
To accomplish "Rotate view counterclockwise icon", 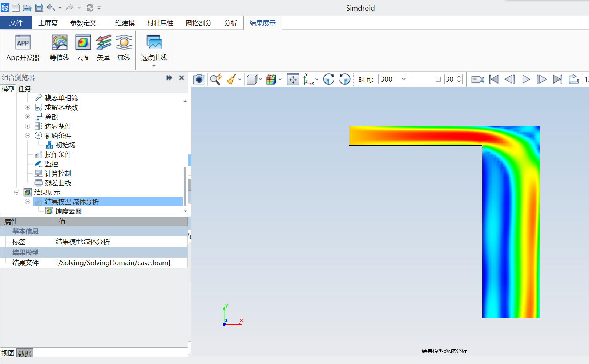I will pos(345,79).
